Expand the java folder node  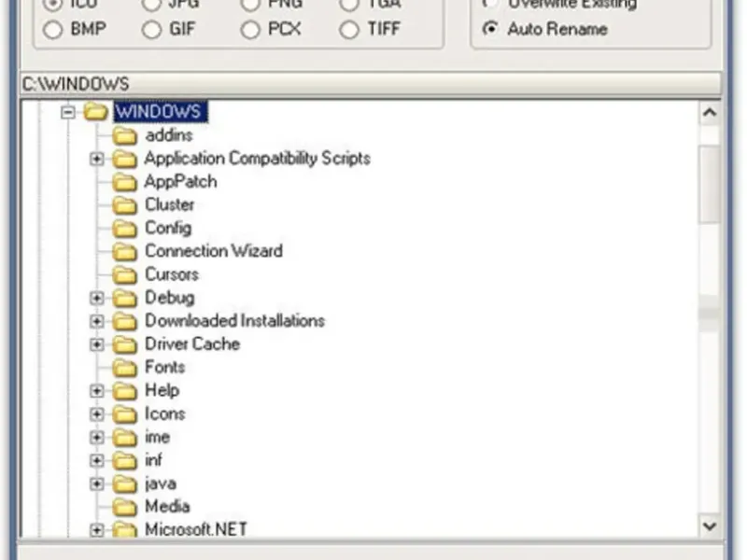point(97,483)
